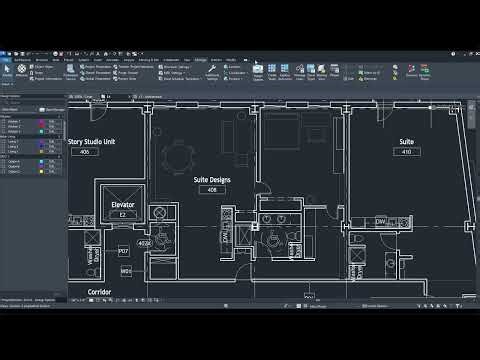
Task: Toggle the Kitchen 1 row checkbox
Action: 4,122
